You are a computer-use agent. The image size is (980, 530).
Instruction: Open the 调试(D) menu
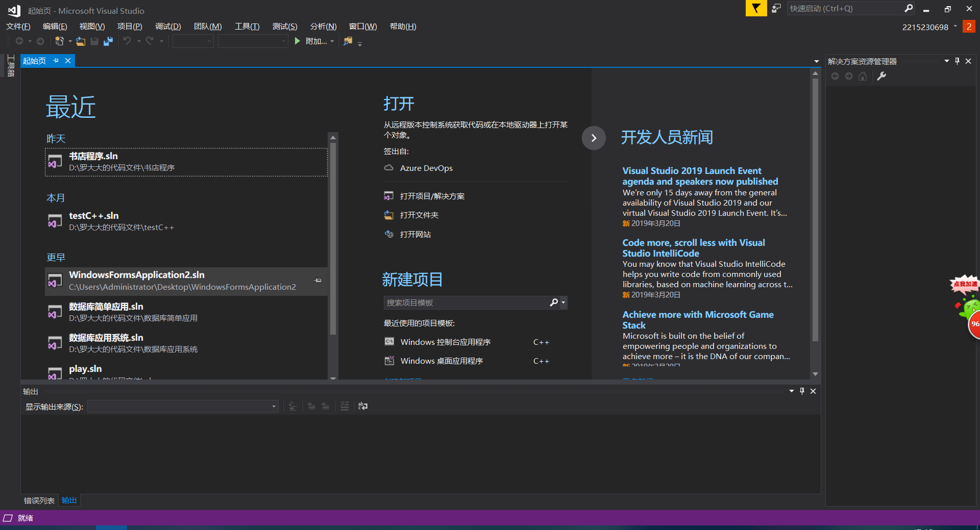coord(168,27)
